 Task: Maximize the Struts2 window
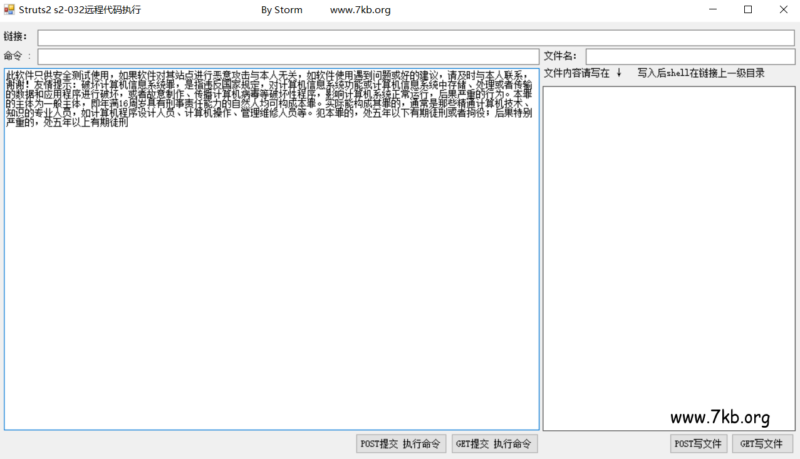[x=748, y=10]
